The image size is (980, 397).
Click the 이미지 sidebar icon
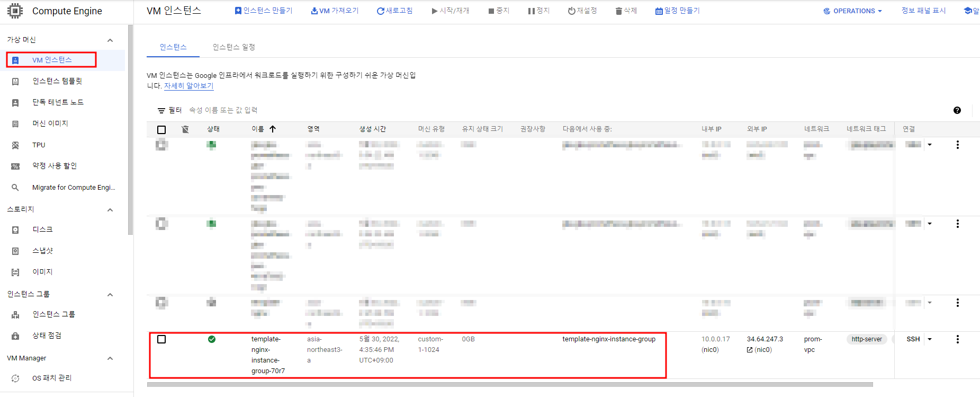pyautogui.click(x=15, y=272)
